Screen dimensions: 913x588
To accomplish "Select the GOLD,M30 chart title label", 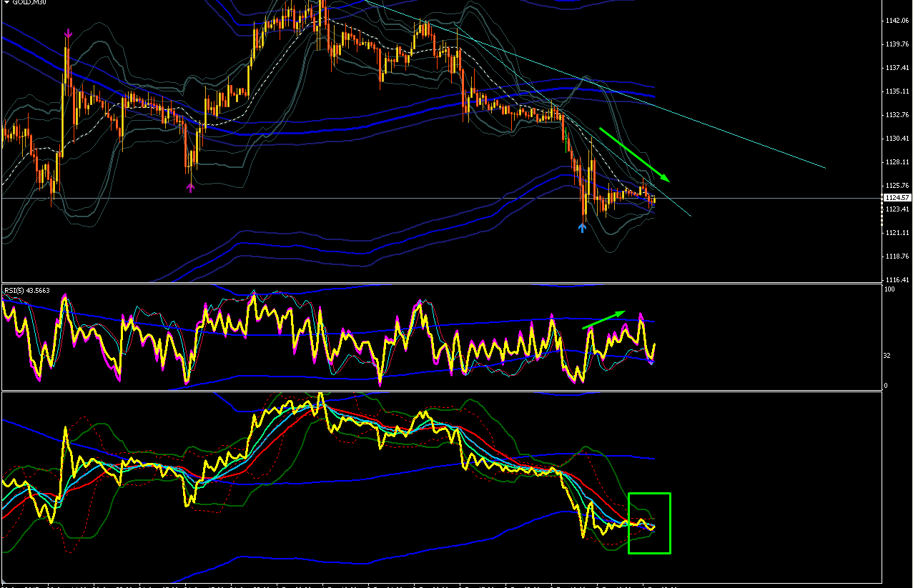I will [29, 2].
